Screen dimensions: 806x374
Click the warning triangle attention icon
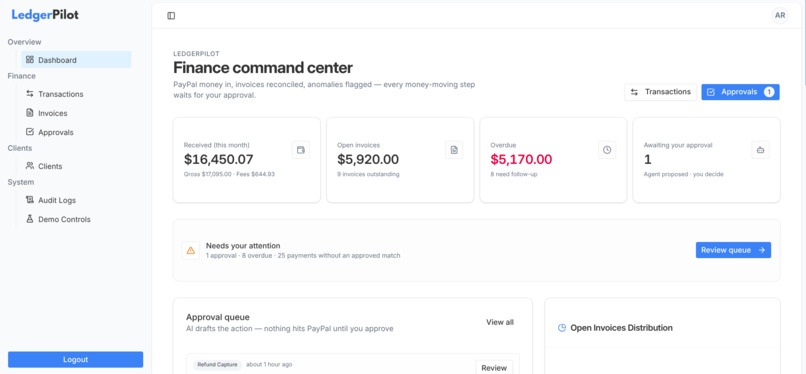click(x=191, y=251)
